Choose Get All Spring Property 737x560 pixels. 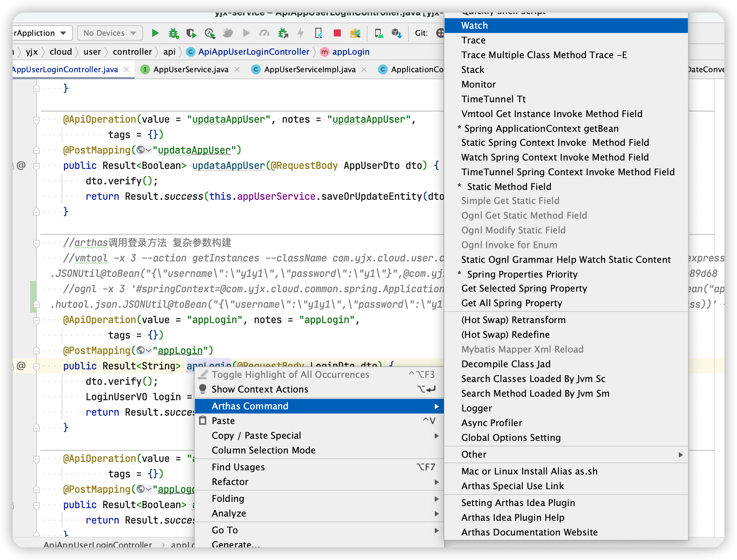(x=566, y=303)
